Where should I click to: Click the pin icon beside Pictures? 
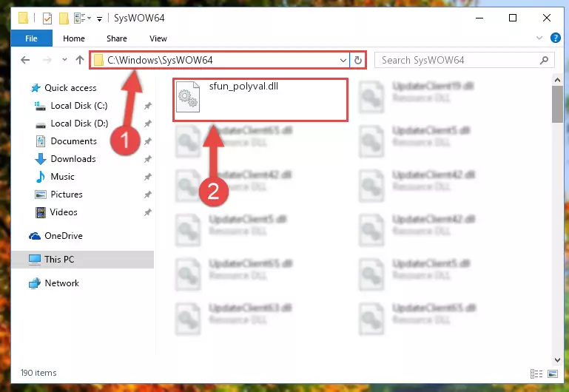pos(147,195)
